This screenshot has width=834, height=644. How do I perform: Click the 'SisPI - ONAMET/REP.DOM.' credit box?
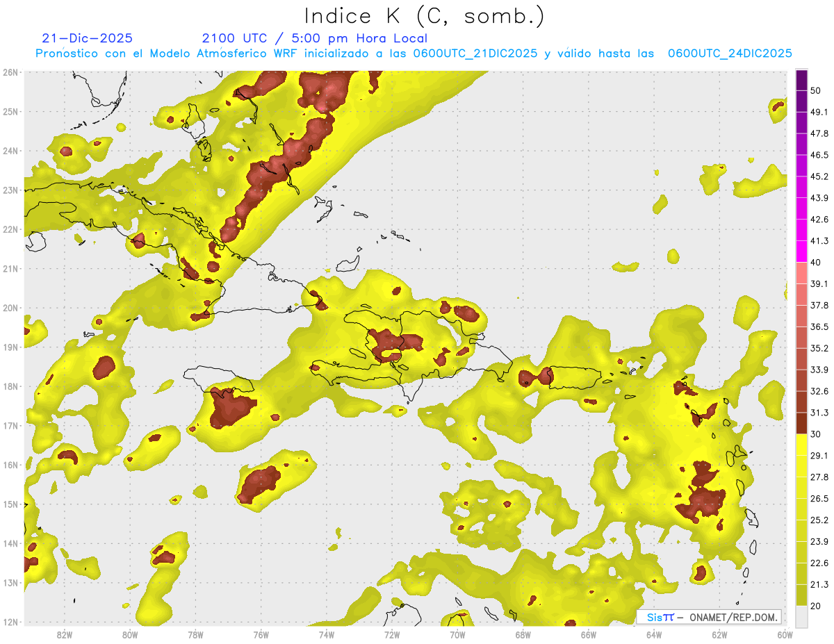pyautogui.click(x=709, y=617)
